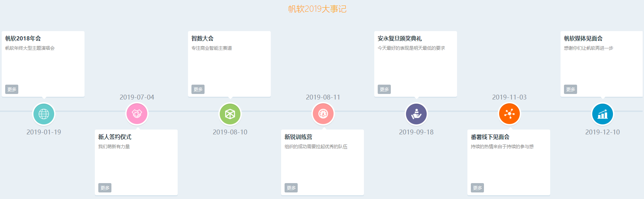Click the subtitle 组织的成功需要拉起优秀的队伍

[x=316, y=146]
